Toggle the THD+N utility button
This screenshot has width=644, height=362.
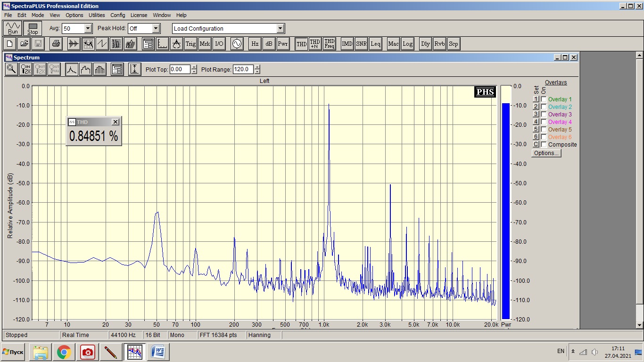coord(315,44)
